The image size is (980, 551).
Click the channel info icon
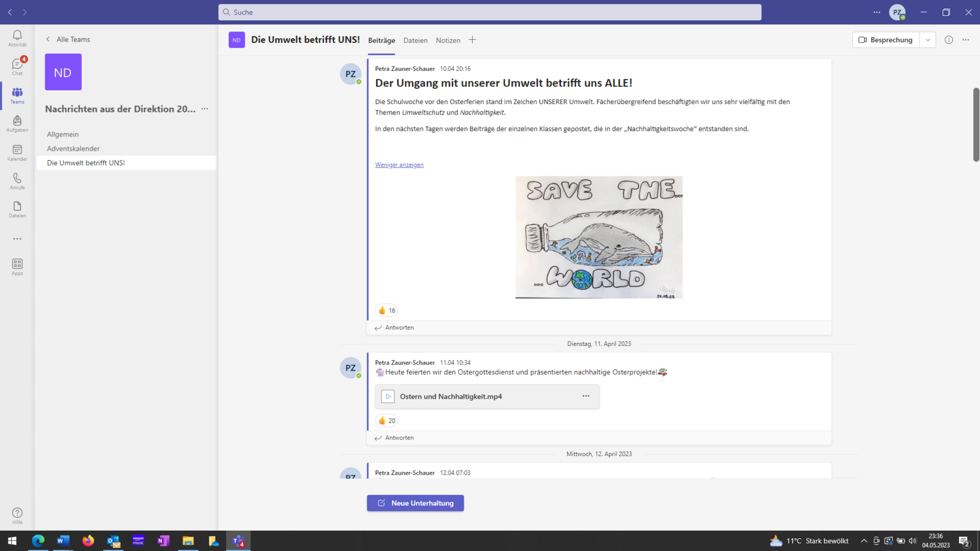(948, 40)
